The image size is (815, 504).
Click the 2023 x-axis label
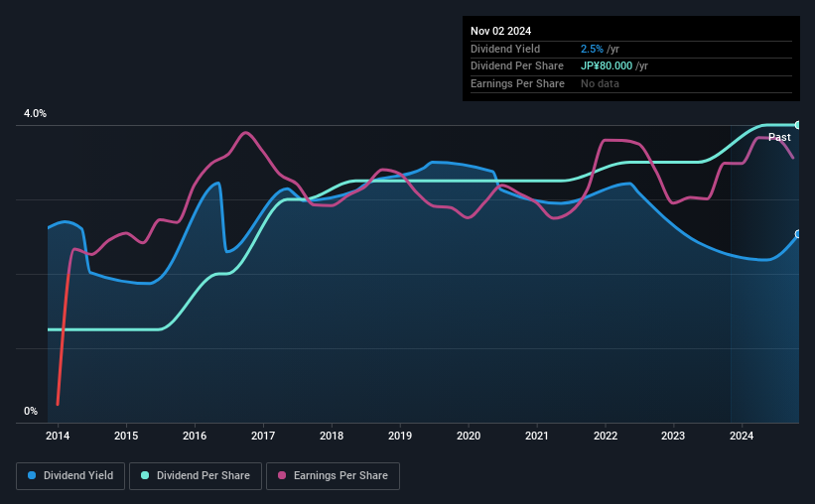coord(673,436)
